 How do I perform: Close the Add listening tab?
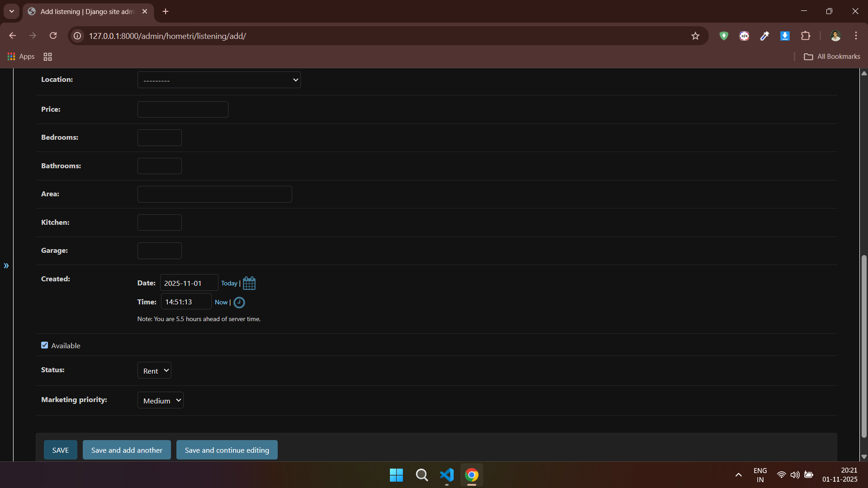tap(145, 11)
